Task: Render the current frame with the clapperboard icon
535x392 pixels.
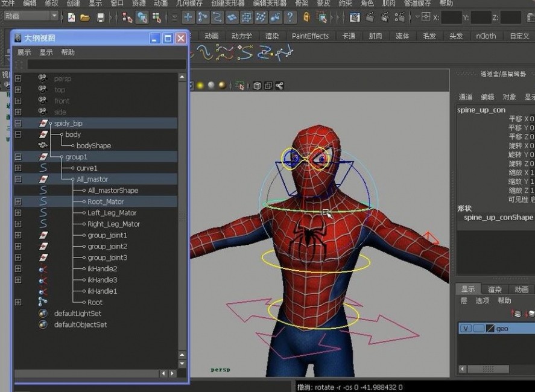Action: [x=370, y=17]
